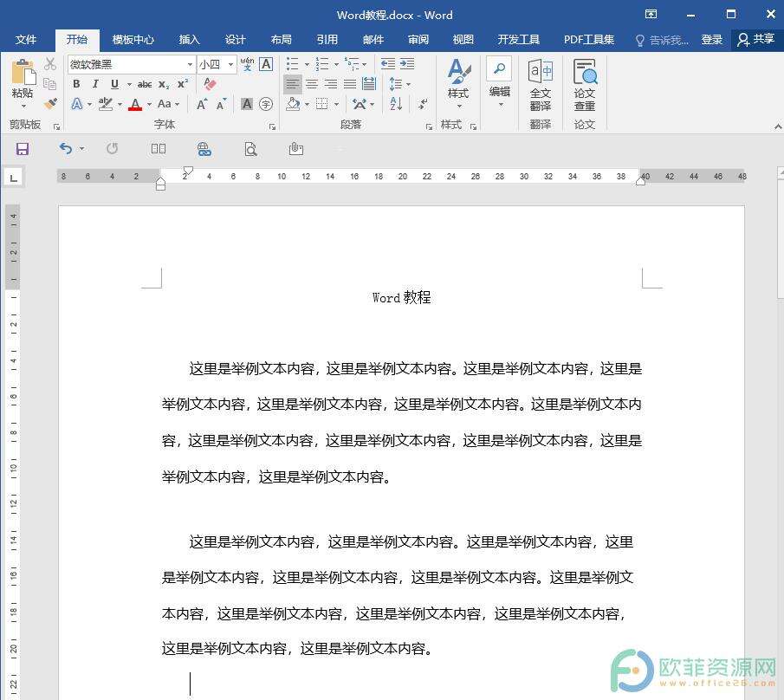Click the Share (共享) button

pos(756,40)
